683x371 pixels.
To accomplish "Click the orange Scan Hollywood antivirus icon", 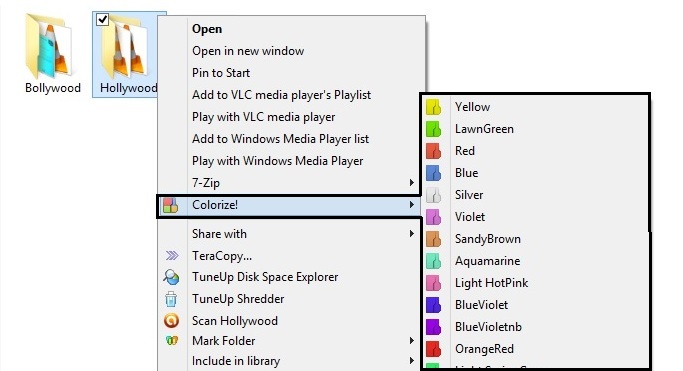I will [x=171, y=321].
